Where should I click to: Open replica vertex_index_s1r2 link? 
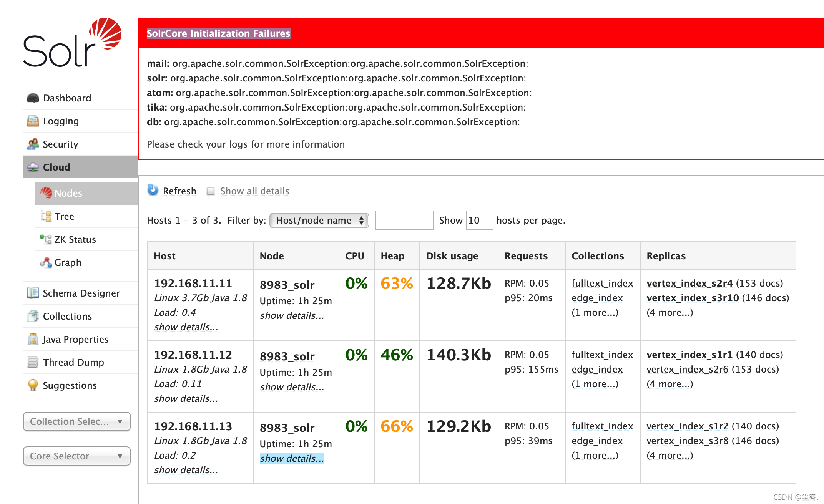click(x=687, y=426)
